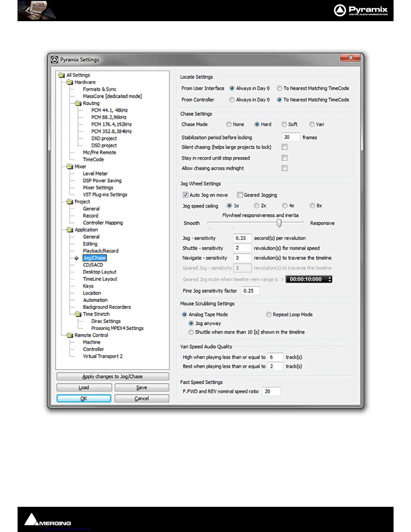Open Dirac Settings page

click(106, 321)
